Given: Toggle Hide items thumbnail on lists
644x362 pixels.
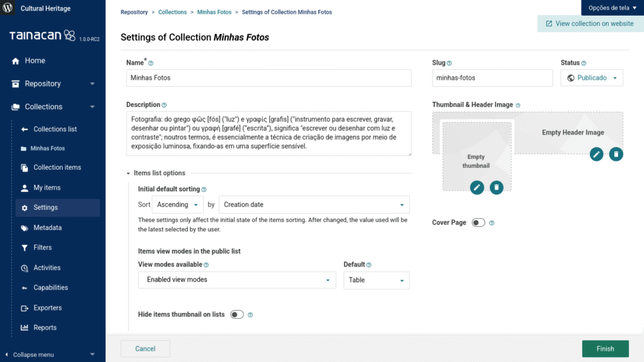Looking at the screenshot, I should [x=237, y=314].
